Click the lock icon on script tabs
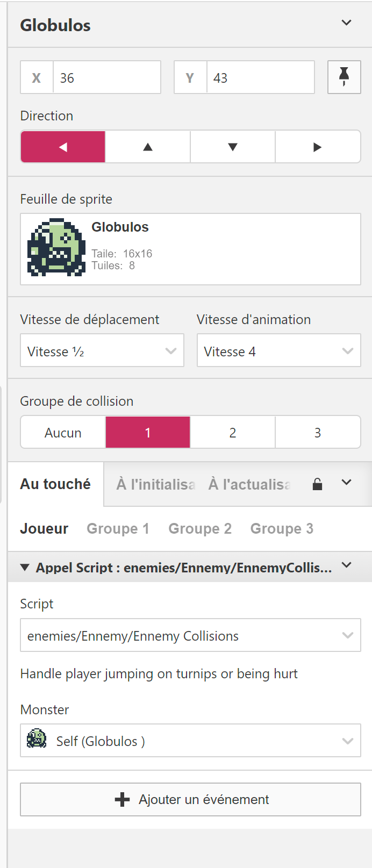Image resolution: width=372 pixels, height=868 pixels. [318, 484]
